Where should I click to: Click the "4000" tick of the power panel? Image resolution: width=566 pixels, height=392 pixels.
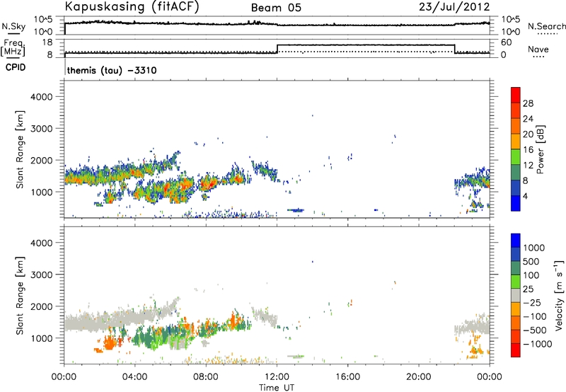click(41, 97)
